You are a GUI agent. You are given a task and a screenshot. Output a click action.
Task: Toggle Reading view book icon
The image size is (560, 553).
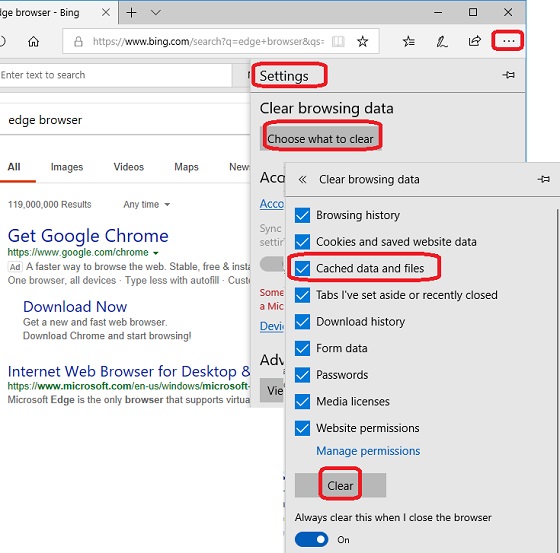[x=338, y=42]
